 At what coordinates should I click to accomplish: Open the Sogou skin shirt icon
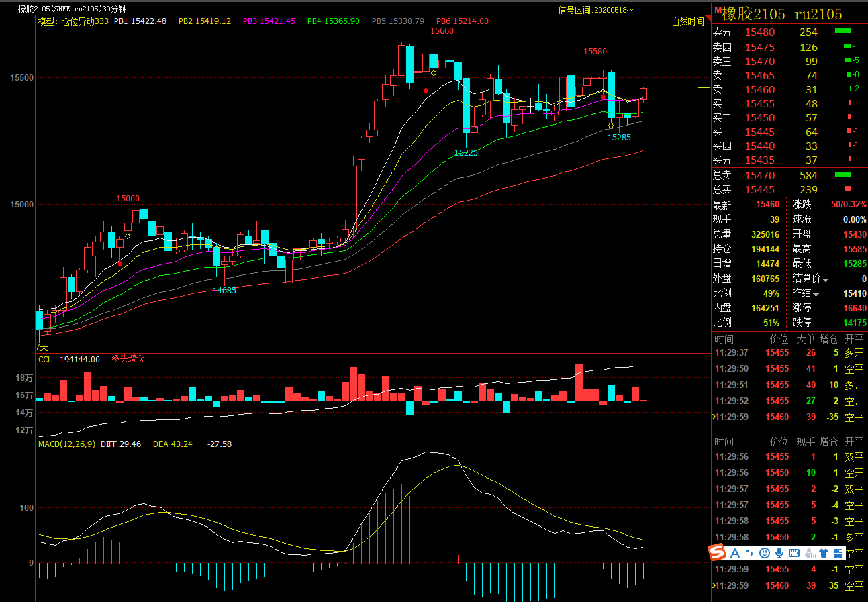pyautogui.click(x=824, y=553)
